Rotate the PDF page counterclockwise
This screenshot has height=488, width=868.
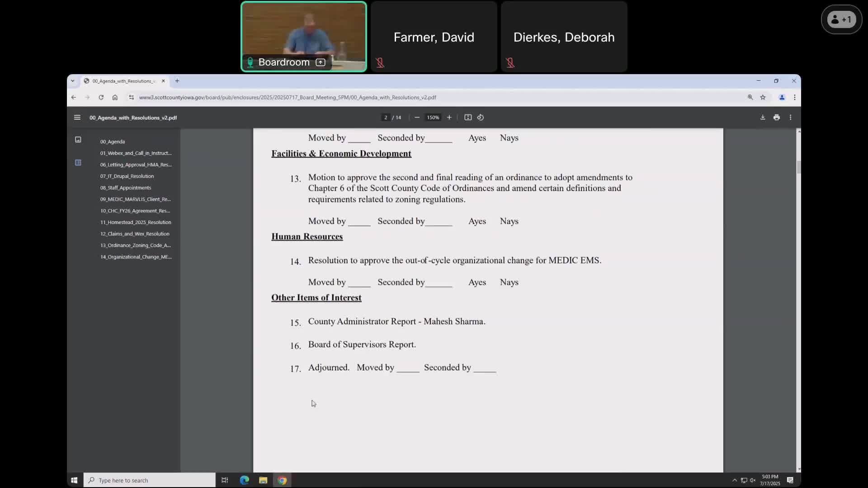tap(480, 117)
